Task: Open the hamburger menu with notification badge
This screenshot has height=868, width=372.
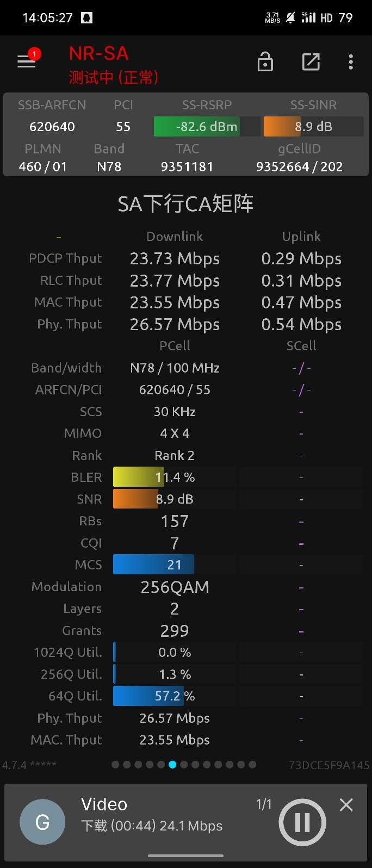Action: pyautogui.click(x=27, y=61)
